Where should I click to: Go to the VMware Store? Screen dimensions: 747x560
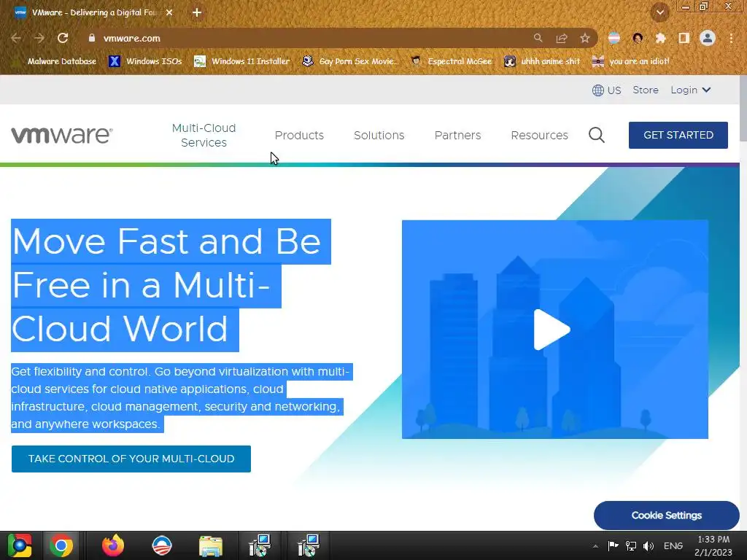coord(646,90)
